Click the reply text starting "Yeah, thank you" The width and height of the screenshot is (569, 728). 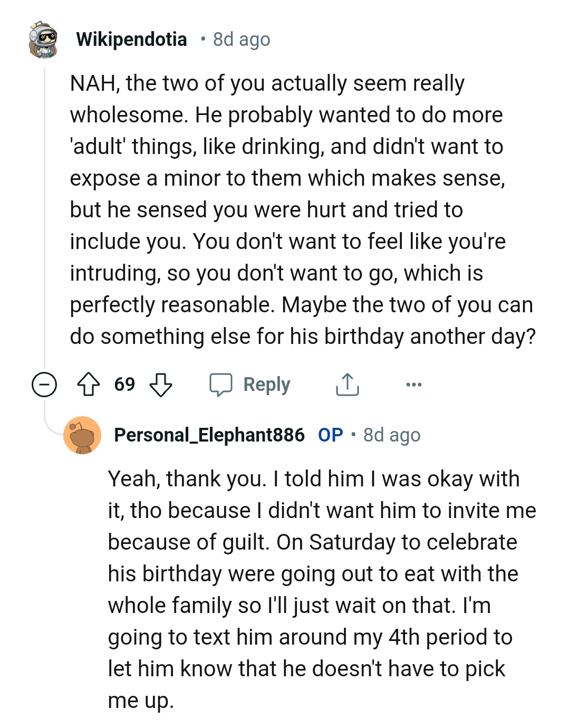coord(321,590)
